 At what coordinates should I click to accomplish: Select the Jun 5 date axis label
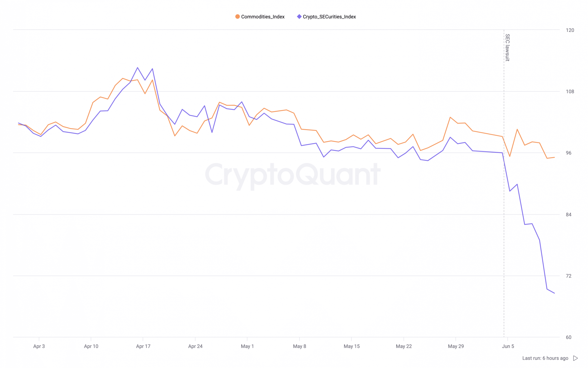[508, 346]
